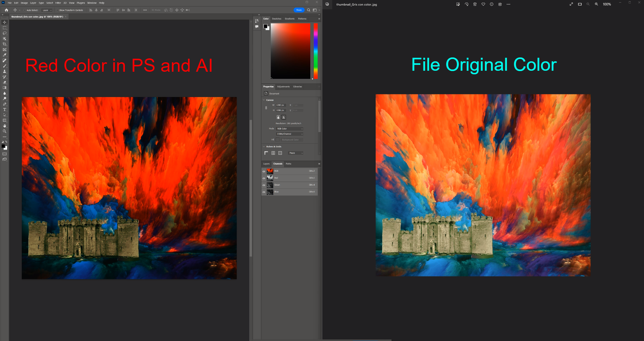Enable the Show Transform Controls checkbox
Viewport: 644px width, 341px height.
pos(57,10)
